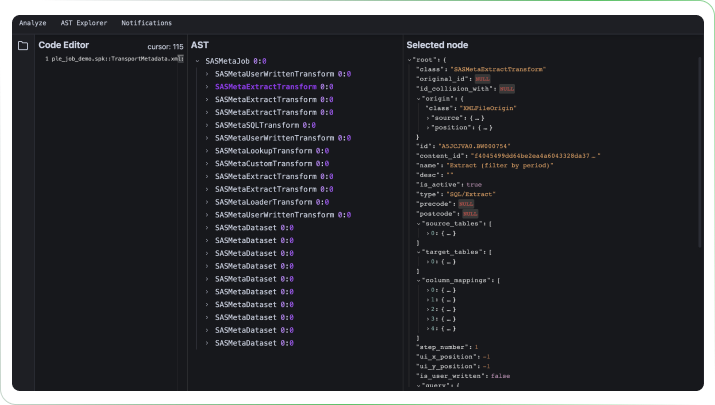Click the "cursor: 115" indicator
715x405 pixels.
pyautogui.click(x=165, y=47)
